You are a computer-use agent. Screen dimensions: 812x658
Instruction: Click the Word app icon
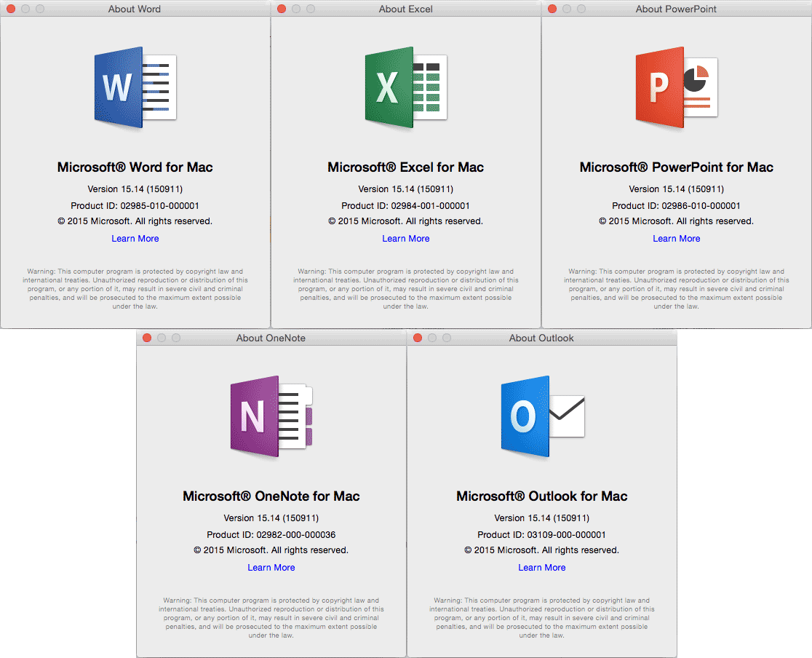tap(135, 87)
